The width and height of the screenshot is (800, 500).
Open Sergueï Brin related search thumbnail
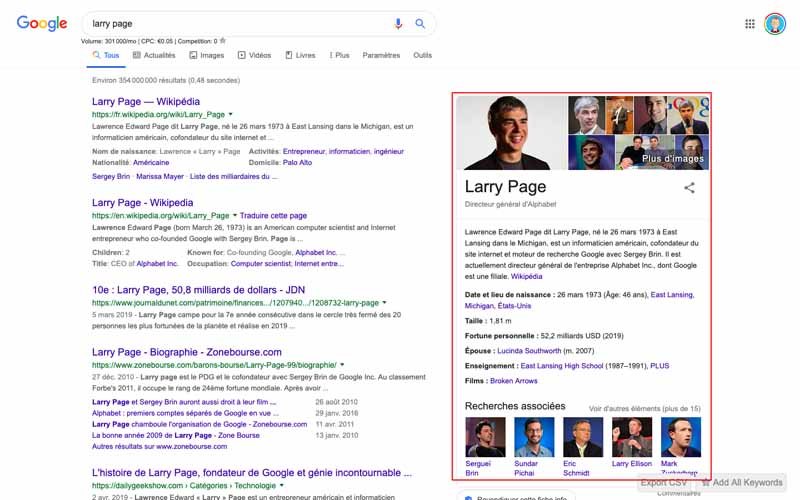tap(485, 437)
